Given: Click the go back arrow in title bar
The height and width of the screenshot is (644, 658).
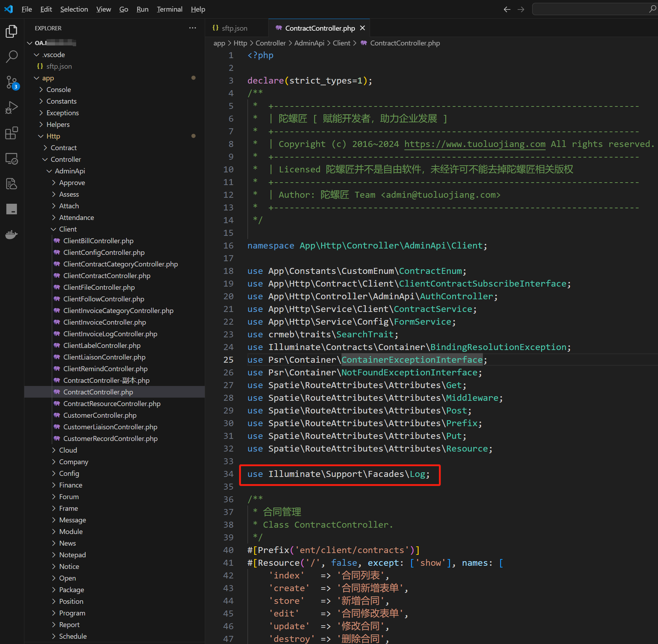Looking at the screenshot, I should tap(507, 9).
